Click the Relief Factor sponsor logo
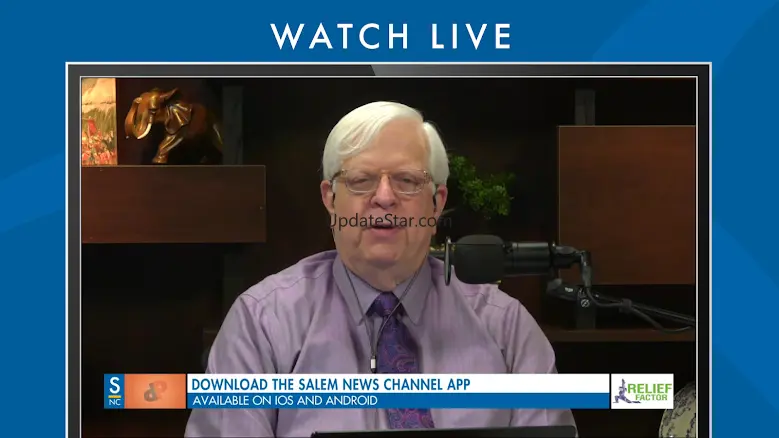779x438 pixels. 642,391
